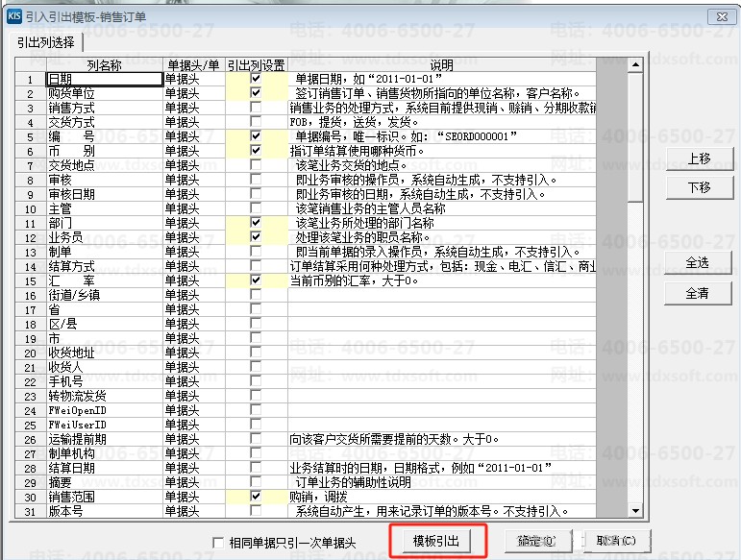741x560 pixels.
Task: Switch to the 引出列选择 tab
Action: 46,42
